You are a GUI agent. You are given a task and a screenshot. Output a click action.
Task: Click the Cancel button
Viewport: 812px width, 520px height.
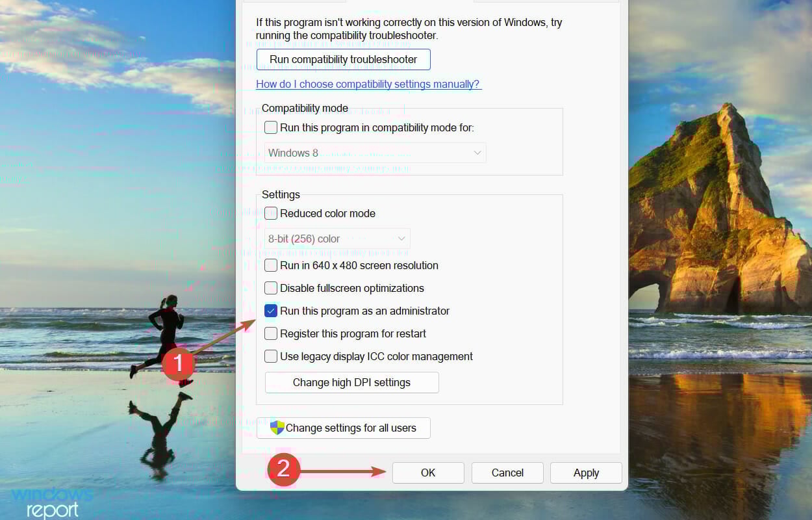[507, 473]
